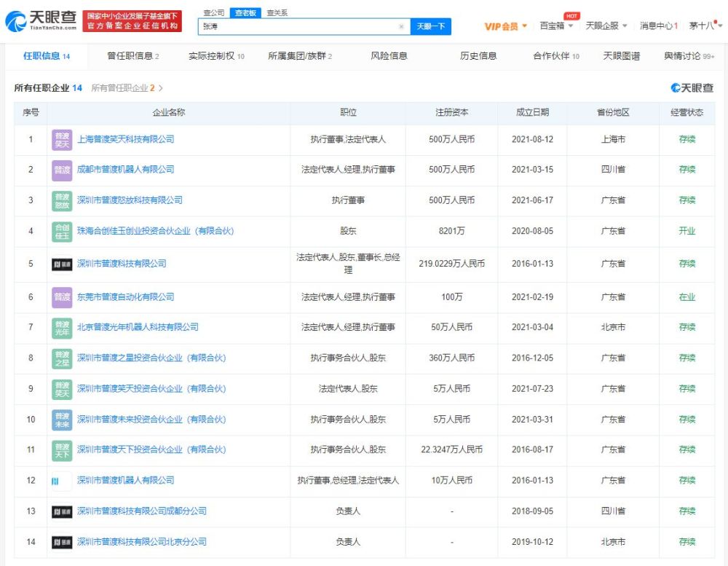The width and height of the screenshot is (728, 566).
Task: Open the 实际控制权 10 tab
Action: pos(216,56)
